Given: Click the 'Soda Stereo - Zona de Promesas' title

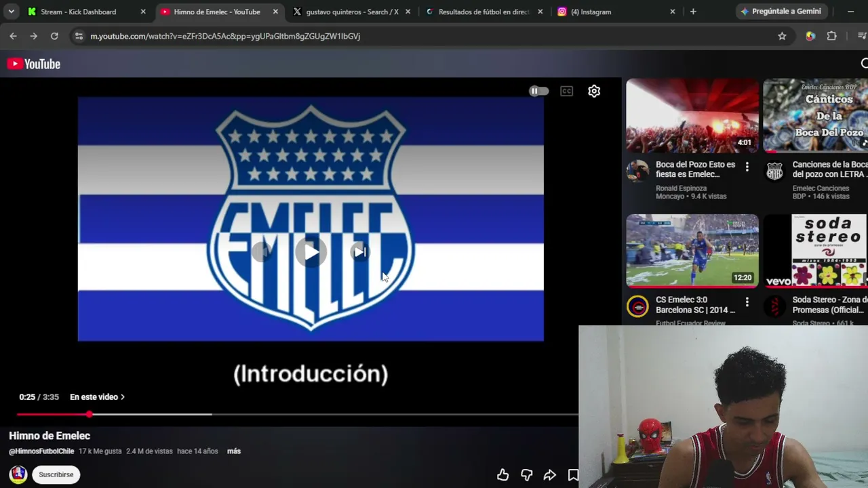Looking at the screenshot, I should click(830, 305).
